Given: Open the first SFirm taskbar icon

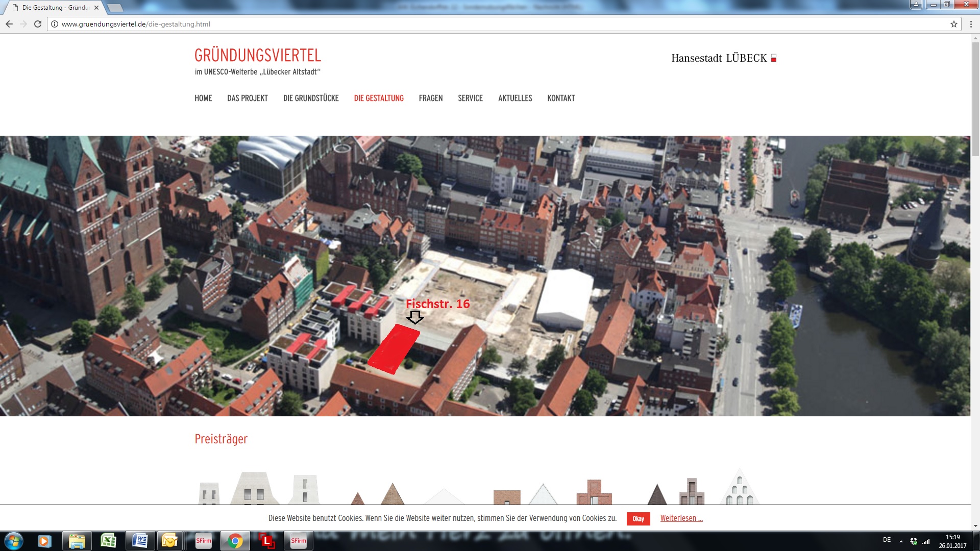Looking at the screenshot, I should point(204,541).
